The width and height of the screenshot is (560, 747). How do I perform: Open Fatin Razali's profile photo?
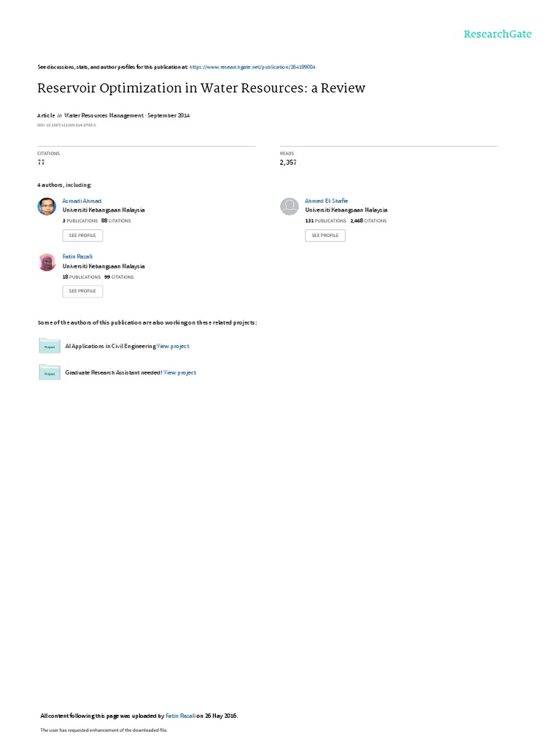[x=47, y=263]
